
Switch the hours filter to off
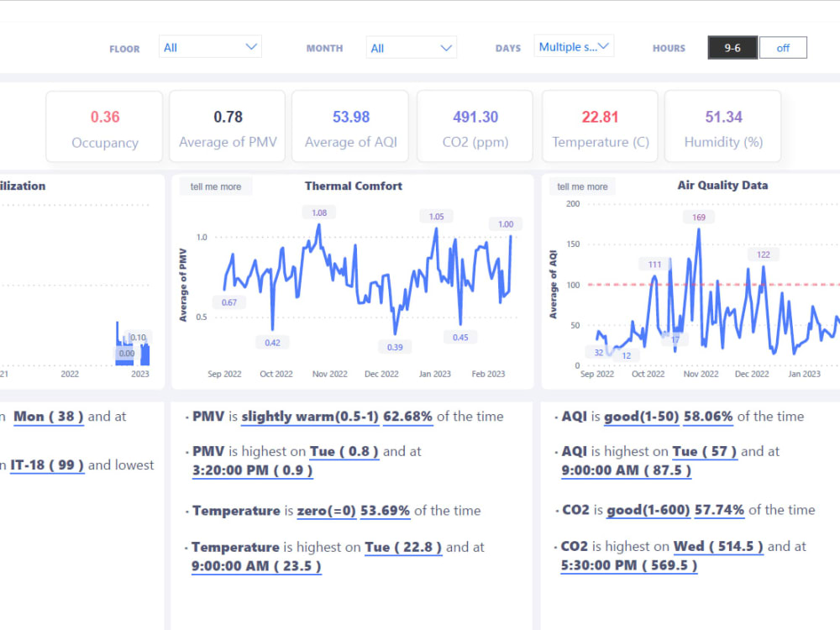pos(783,47)
